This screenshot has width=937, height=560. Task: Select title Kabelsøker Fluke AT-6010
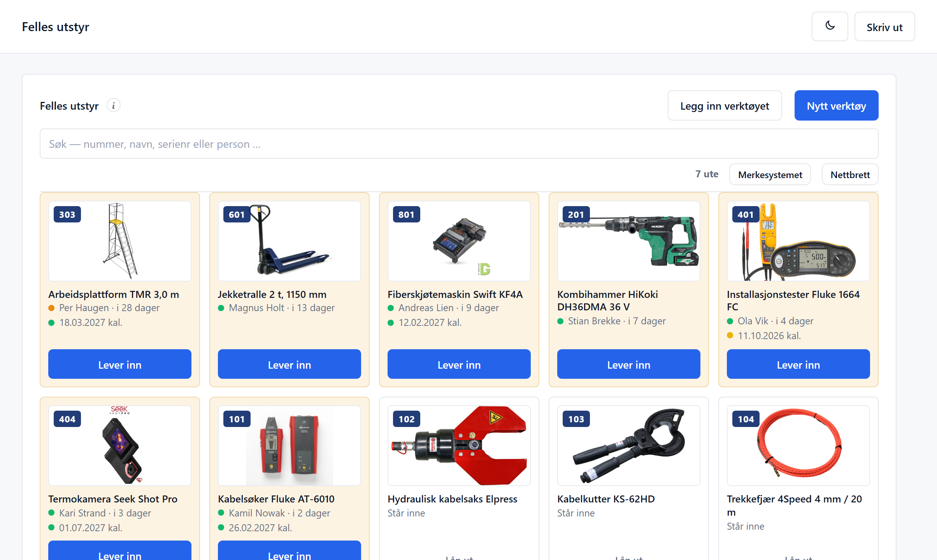[x=276, y=499]
